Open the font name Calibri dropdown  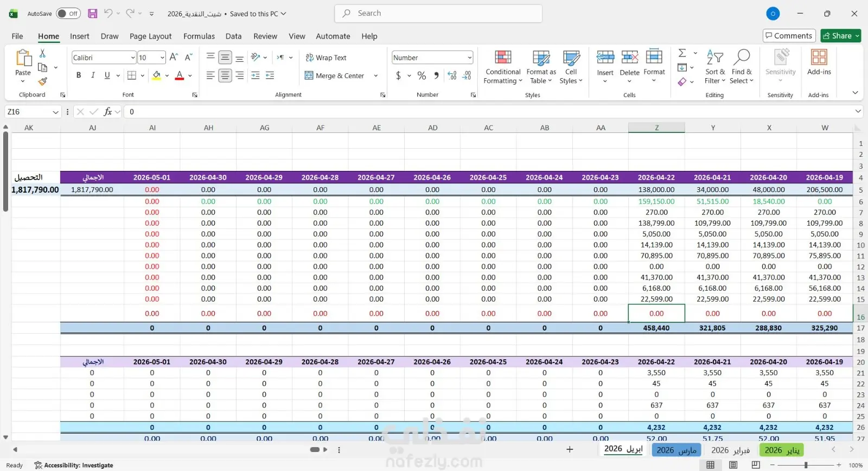[x=132, y=58]
